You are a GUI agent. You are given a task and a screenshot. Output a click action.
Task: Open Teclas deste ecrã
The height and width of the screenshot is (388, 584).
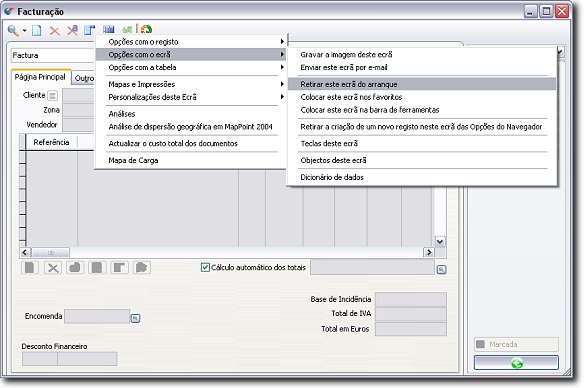tap(422, 143)
